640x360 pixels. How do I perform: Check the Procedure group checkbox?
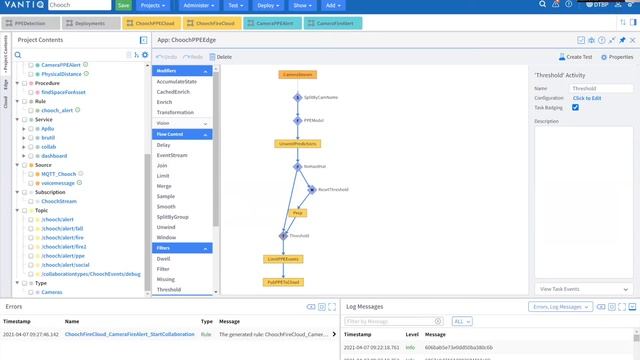coord(24,83)
